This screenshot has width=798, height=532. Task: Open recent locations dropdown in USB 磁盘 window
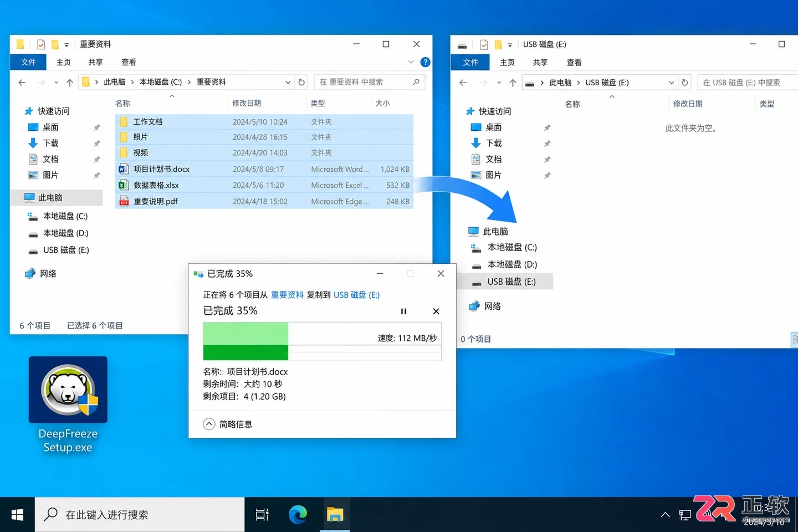coord(499,83)
